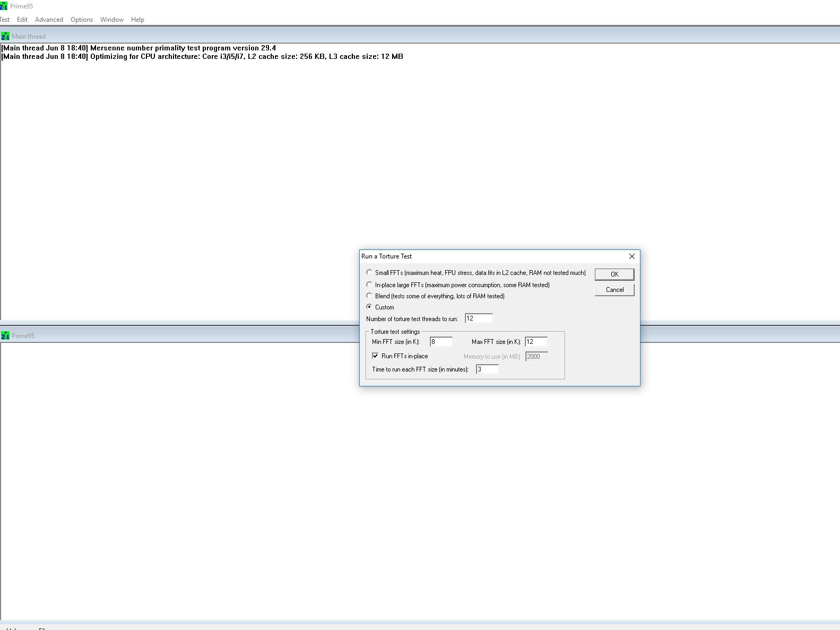The height and width of the screenshot is (630, 840).
Task: Click the Run a Torture Test title
Action: [x=386, y=256]
